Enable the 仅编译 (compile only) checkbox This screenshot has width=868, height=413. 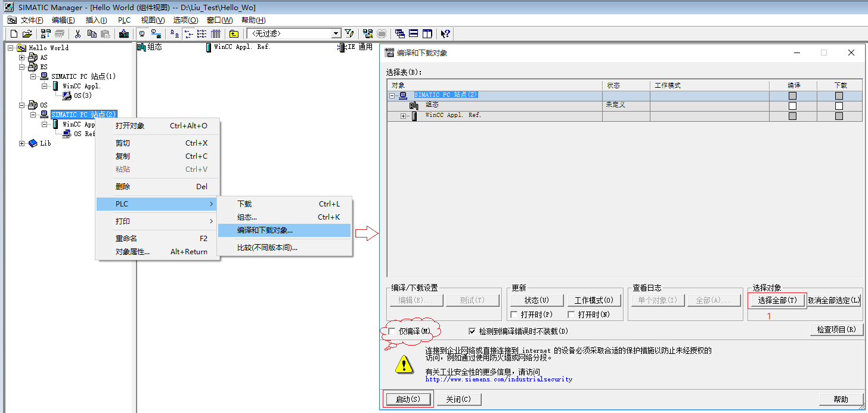pyautogui.click(x=392, y=331)
